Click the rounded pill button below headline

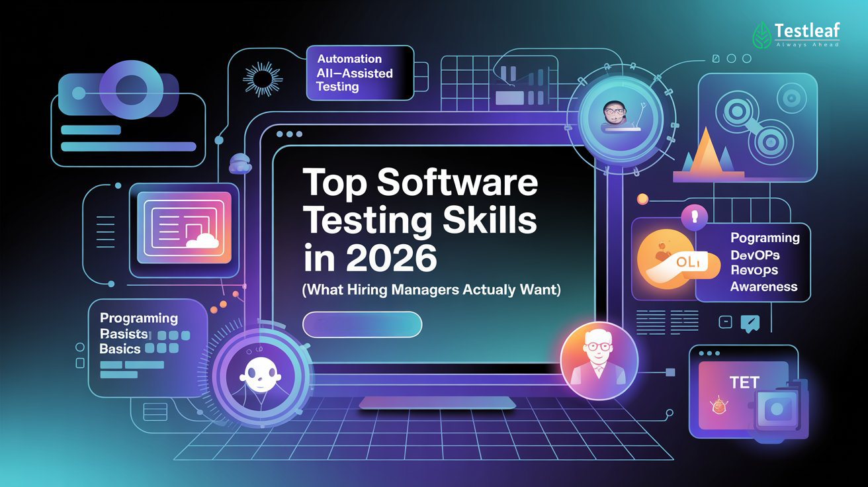(362, 325)
